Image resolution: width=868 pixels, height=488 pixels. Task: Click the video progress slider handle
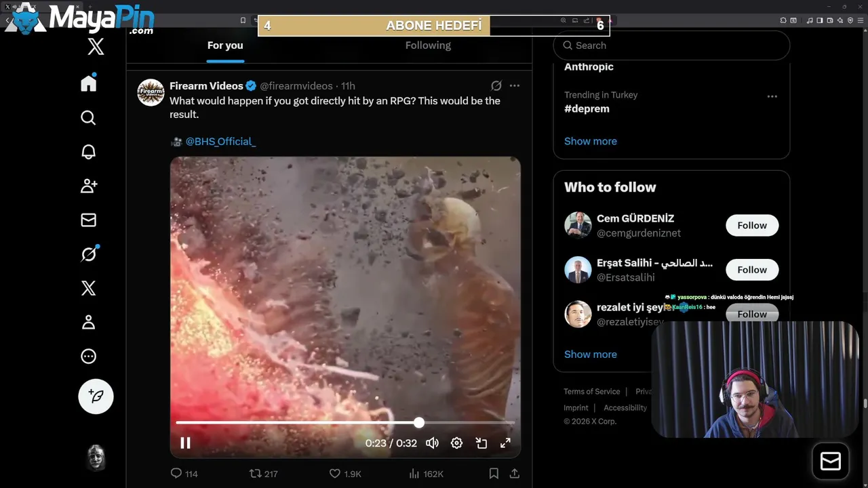tap(419, 423)
